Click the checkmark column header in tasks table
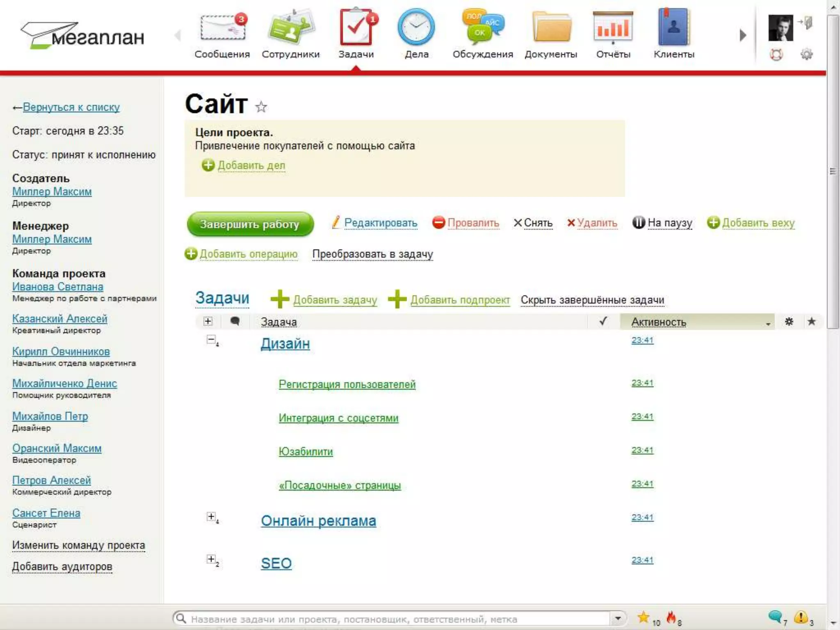 coord(603,322)
